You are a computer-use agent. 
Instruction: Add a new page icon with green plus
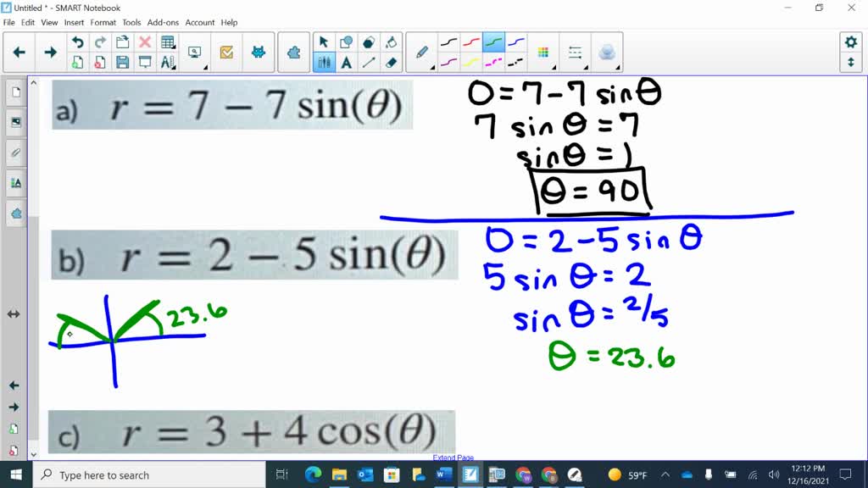coord(77,62)
